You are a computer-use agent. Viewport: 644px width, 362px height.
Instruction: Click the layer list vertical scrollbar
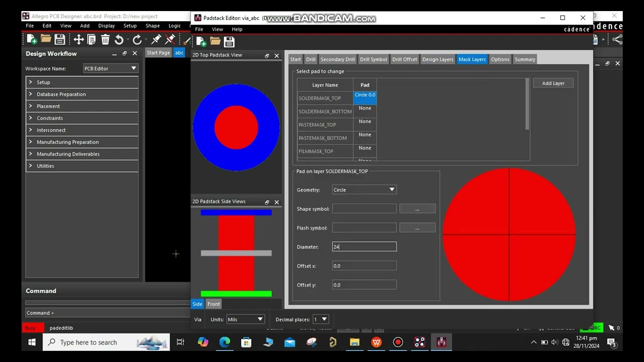[x=527, y=104]
